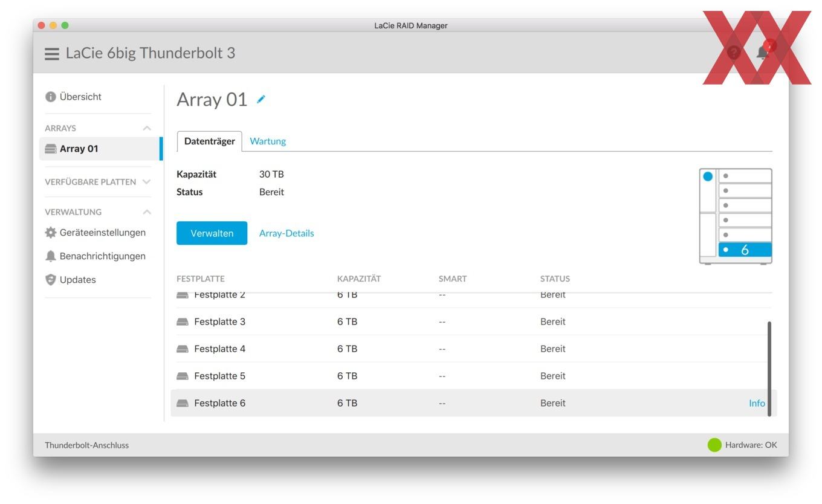This screenshot has width=822, height=504.
Task: Click the Array 01 heading
Action: pos(212,100)
